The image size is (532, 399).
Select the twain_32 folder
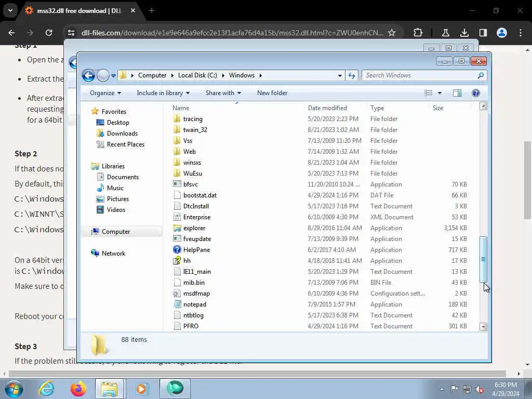coord(195,129)
